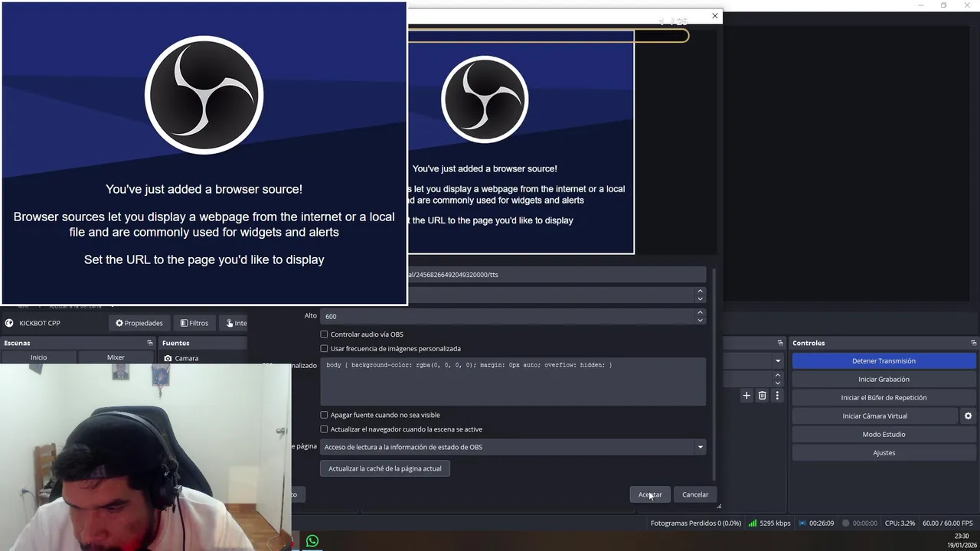Click the webcam overlay video

[x=145, y=457]
